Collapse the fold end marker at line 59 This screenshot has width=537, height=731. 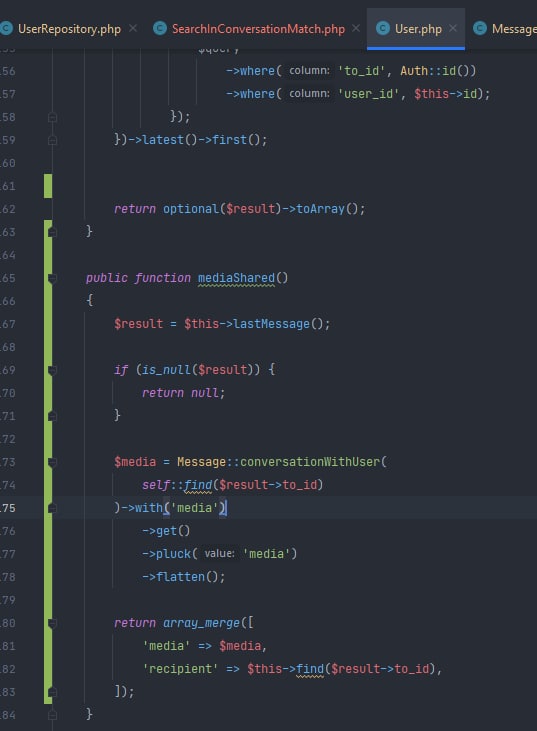[52, 140]
